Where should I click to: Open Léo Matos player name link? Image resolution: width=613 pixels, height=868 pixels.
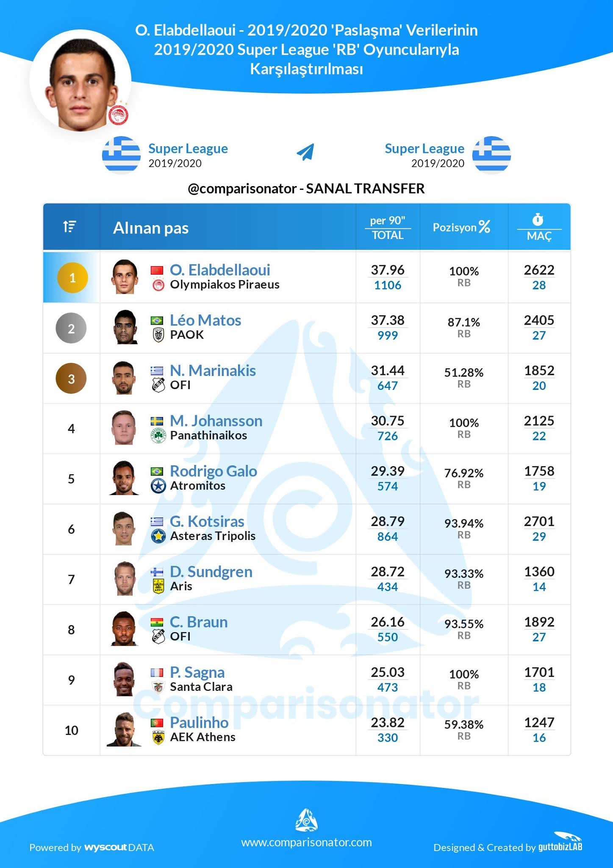[x=205, y=320]
